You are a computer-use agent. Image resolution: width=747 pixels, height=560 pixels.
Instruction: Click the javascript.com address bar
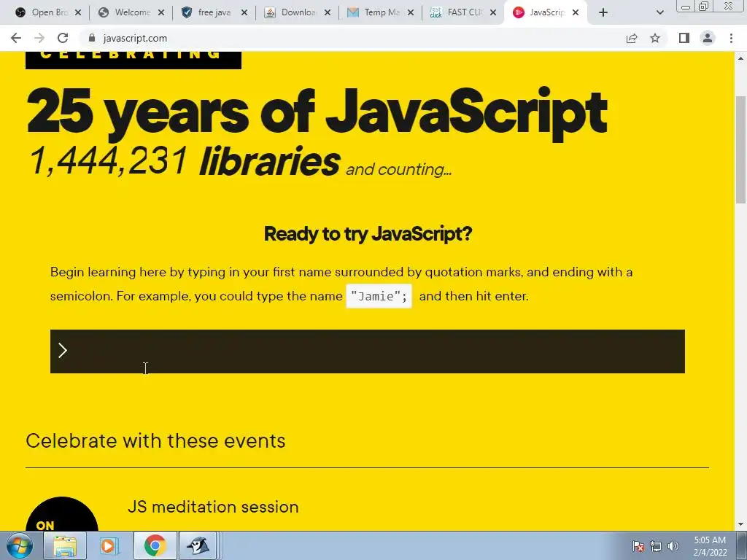352,38
